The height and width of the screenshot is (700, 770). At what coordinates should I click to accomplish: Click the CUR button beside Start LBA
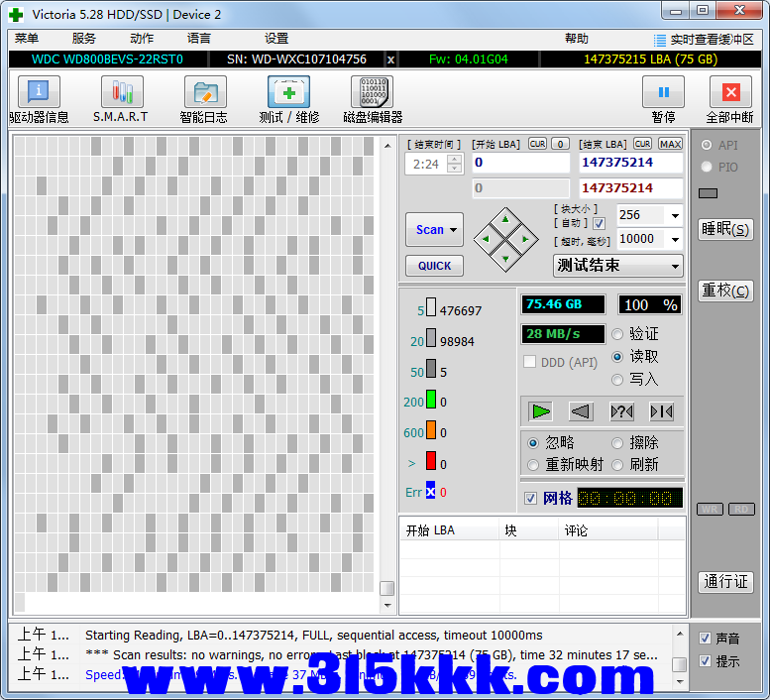tap(537, 144)
